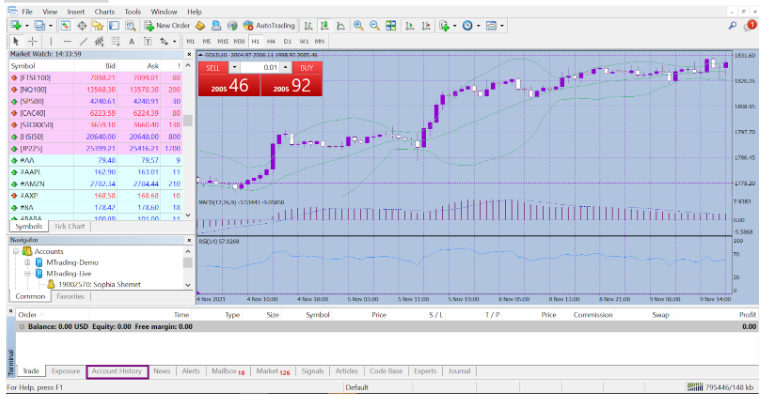Switch timeframe to M1
This screenshot has height=403, width=769.
(191, 42)
